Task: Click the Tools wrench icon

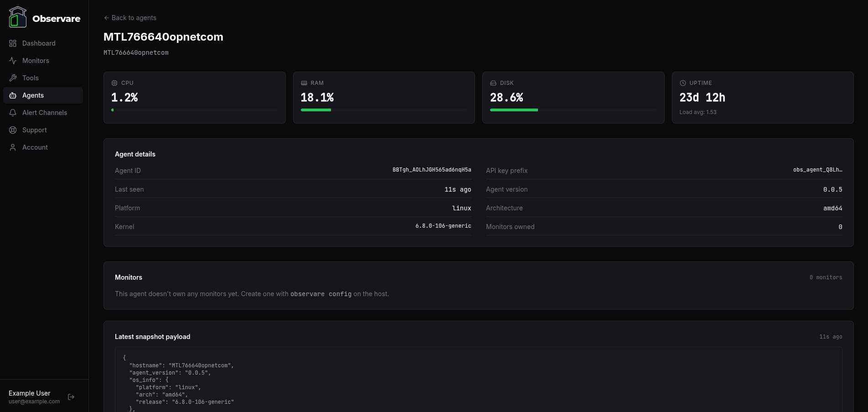Action: pos(12,78)
